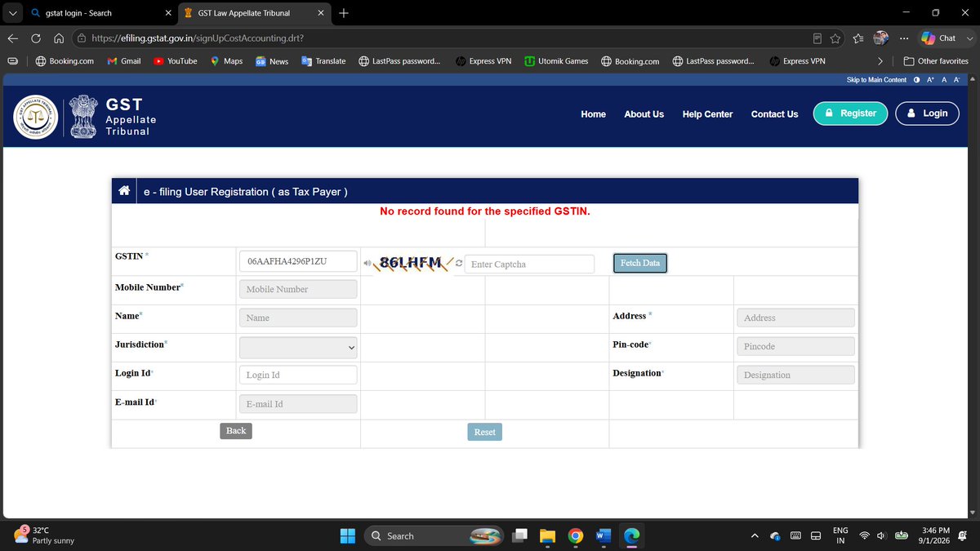The width and height of the screenshot is (980, 551).
Task: Open the Other favorites folder
Action: point(935,61)
